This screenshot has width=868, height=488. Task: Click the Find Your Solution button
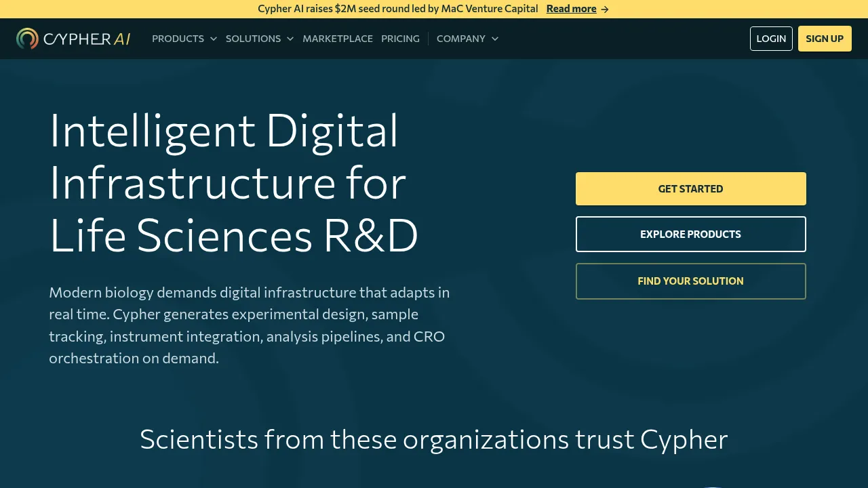pos(691,281)
